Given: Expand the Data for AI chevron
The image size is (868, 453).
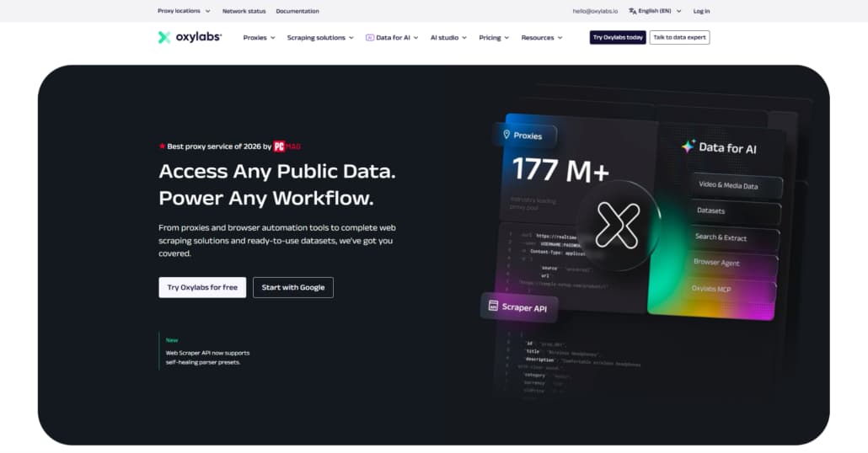Looking at the screenshot, I should [415, 38].
